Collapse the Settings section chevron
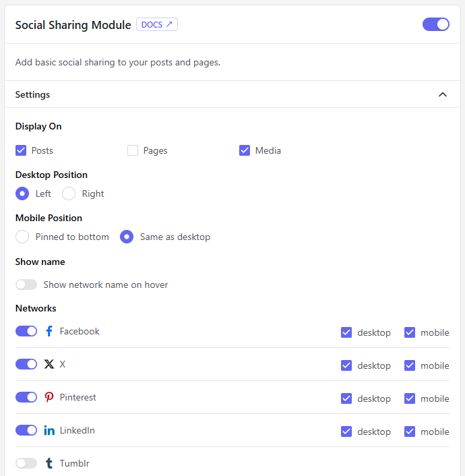The image size is (465, 476). 443,94
